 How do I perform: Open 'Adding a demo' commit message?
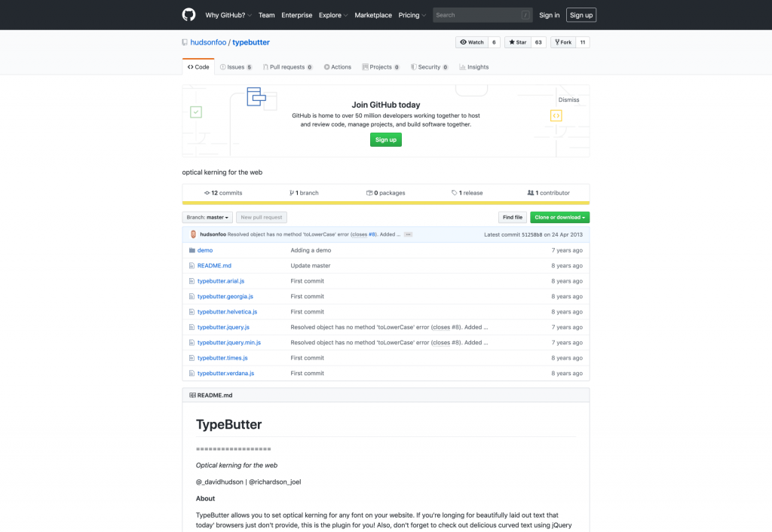(311, 250)
